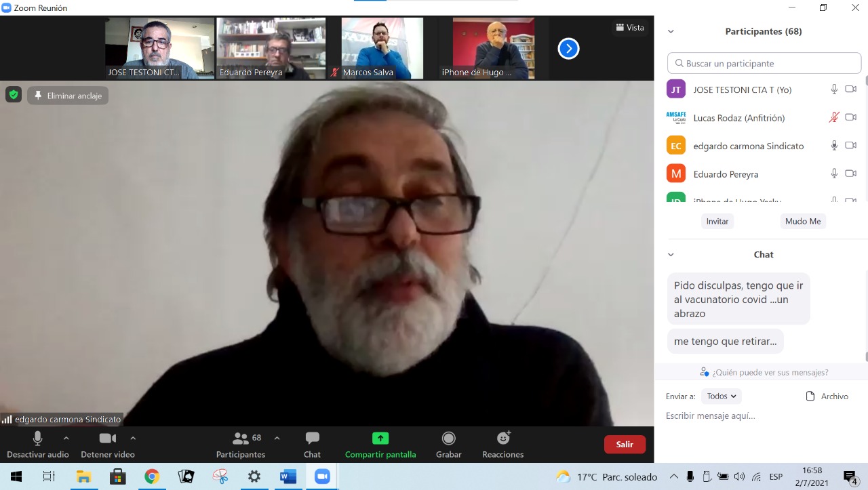Start recording with the Grabar button
Viewport: 868px width, 490px height.
pos(448,445)
